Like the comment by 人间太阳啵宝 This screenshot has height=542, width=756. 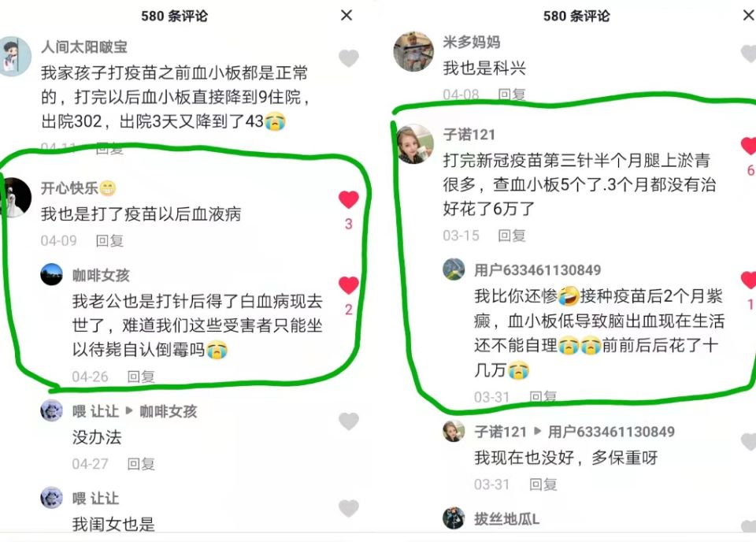(349, 58)
